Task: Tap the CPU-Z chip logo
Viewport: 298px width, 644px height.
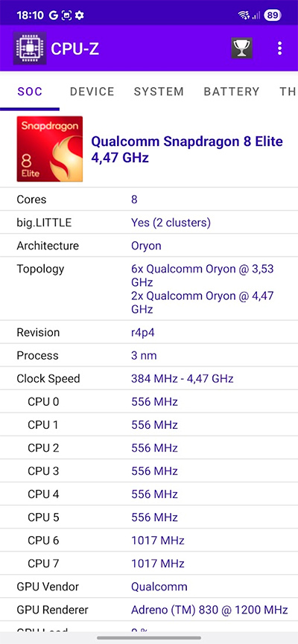Action: tap(30, 48)
